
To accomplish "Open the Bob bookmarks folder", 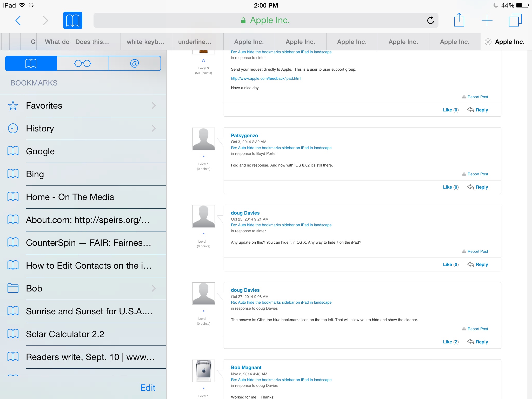I will tap(83, 289).
